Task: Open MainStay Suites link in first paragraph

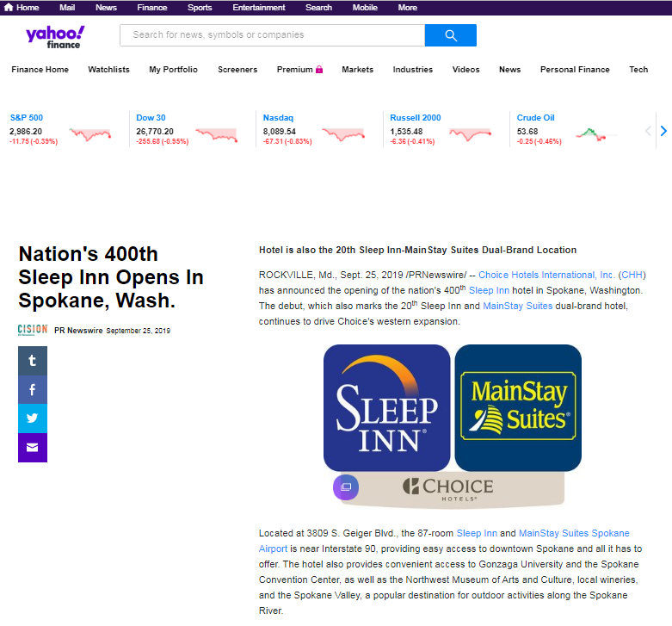Action: point(518,306)
